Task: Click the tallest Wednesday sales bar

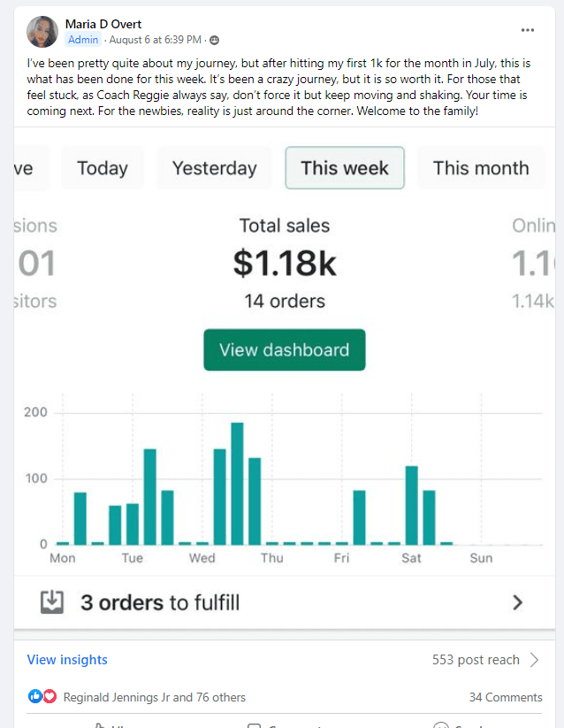Action: point(237,484)
